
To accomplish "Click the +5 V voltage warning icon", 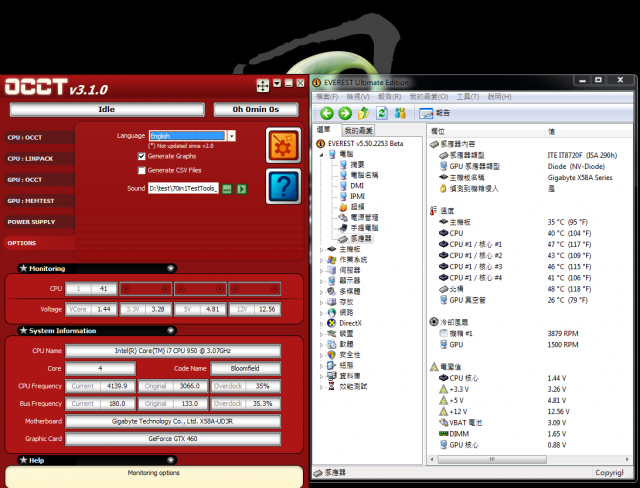I will coord(443,400).
